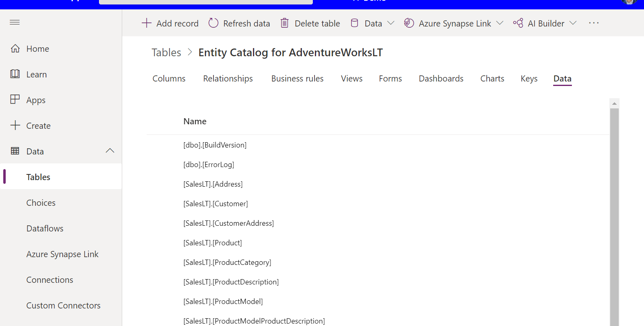Click the vertical scrollbar thumb
This screenshot has width=644, height=326.
point(614,217)
